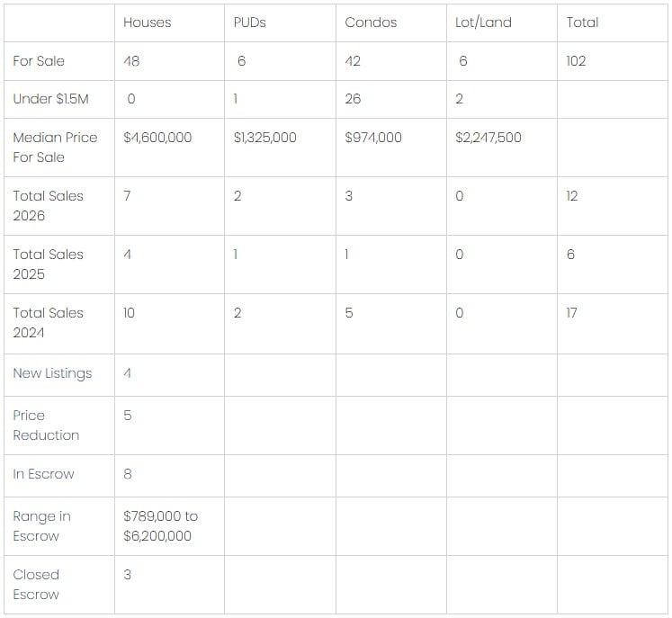Select the Lot/Land column header
Viewport: 672px width, 618px height.
pyautogui.click(x=483, y=22)
